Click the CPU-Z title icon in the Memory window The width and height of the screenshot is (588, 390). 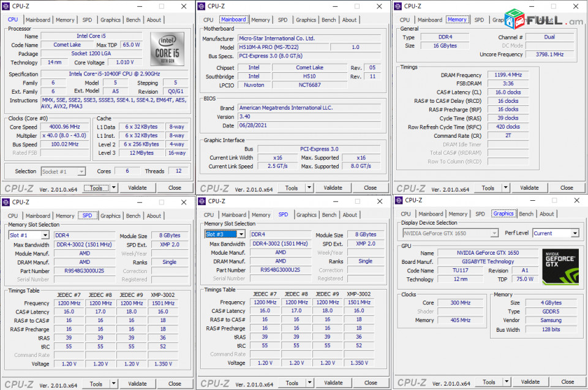[398, 6]
